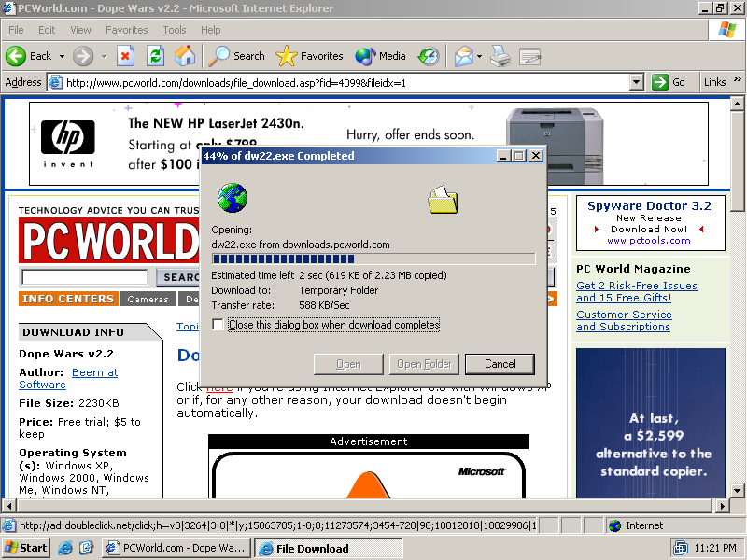Viewport: 747px width, 560px height.
Task: Launch Internet Explorer from Quick Launch
Action: click(64, 548)
